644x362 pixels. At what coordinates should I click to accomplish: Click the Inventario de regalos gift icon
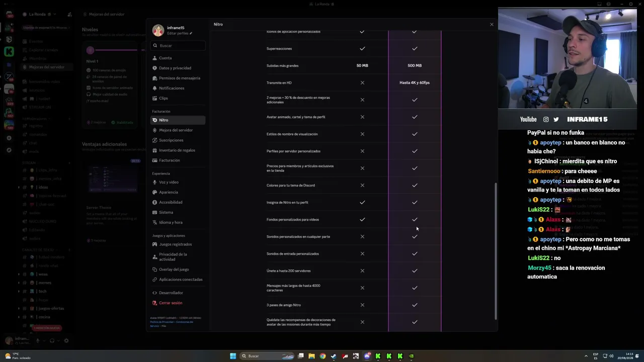pyautogui.click(x=155, y=150)
